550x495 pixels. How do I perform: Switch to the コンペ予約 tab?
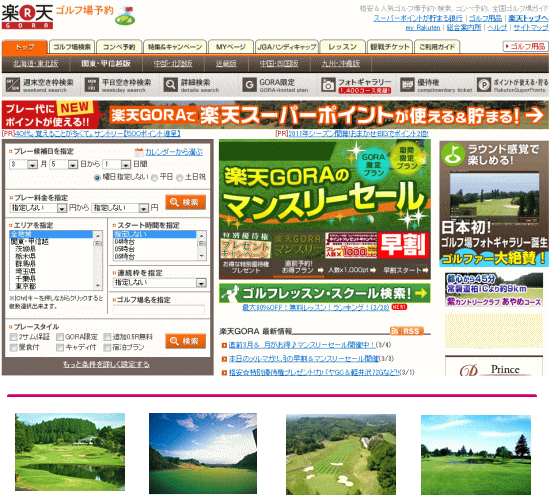pyautogui.click(x=119, y=47)
